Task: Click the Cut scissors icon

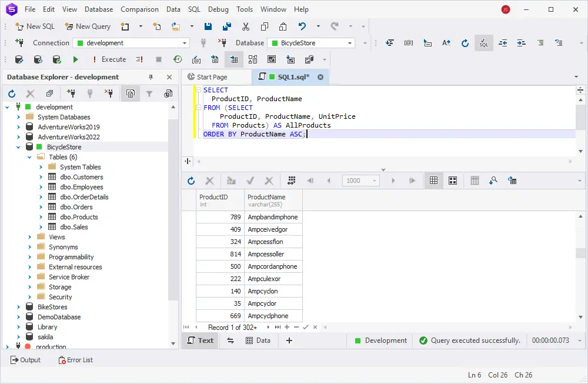Action: (246, 26)
